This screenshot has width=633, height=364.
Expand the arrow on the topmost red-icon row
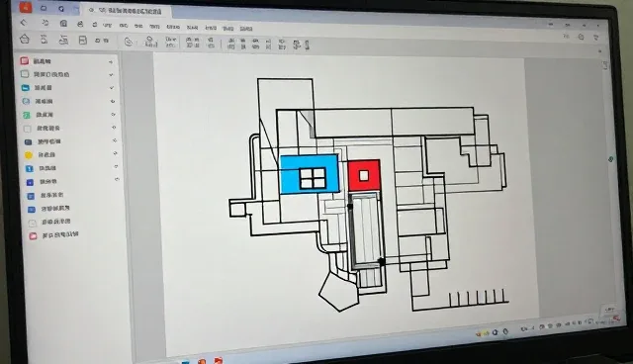click(x=111, y=62)
